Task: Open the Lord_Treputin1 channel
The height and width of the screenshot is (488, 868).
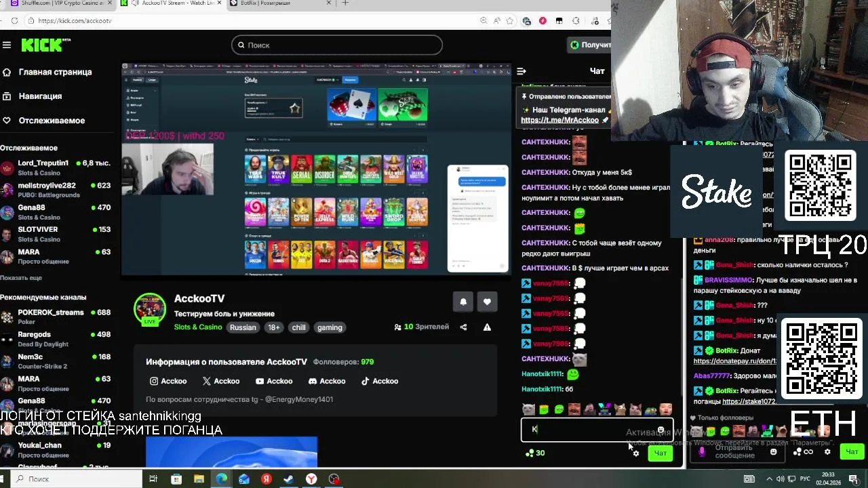Action: [x=56, y=167]
